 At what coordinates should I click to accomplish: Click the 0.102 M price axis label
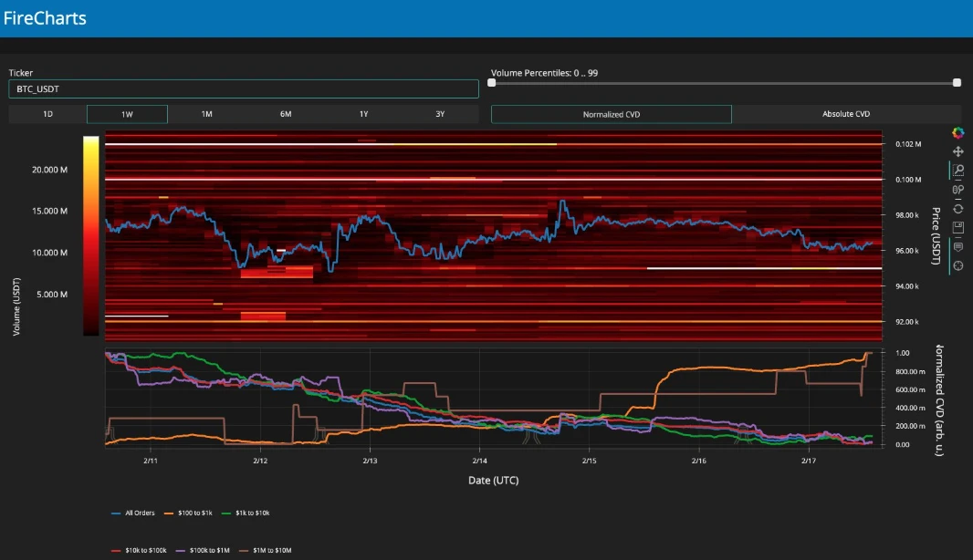908,144
